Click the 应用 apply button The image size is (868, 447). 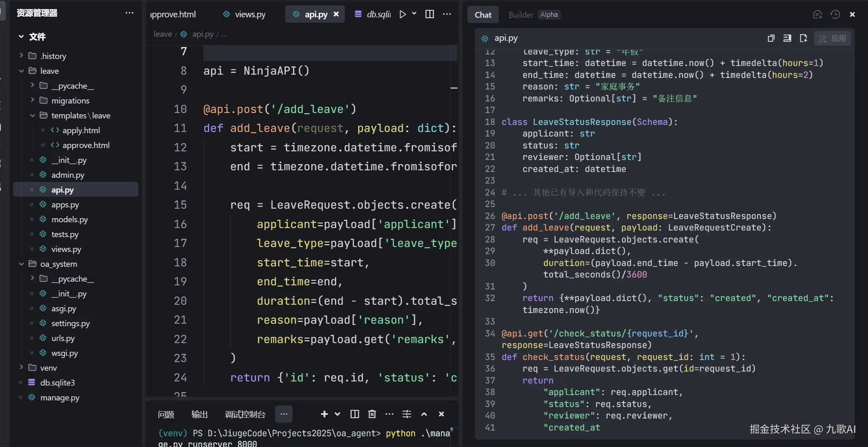(x=833, y=38)
